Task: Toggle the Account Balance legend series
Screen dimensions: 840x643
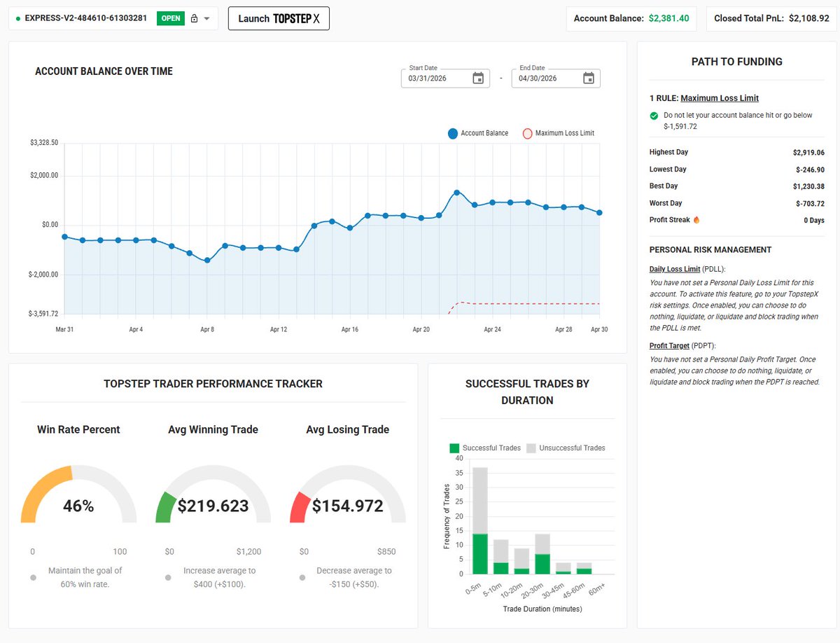Action: (x=478, y=133)
